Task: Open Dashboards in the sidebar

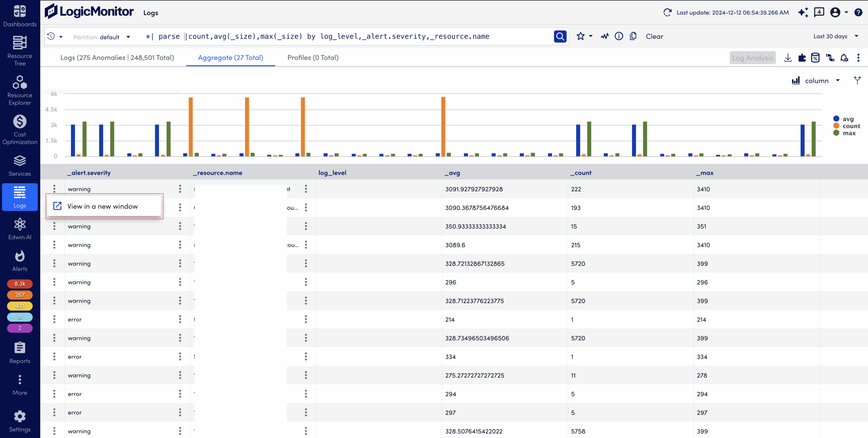Action: point(20,16)
